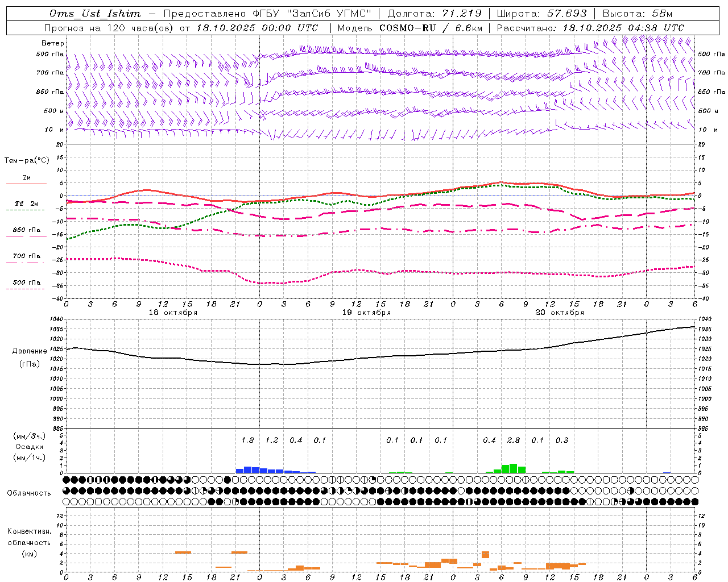The height and width of the screenshot is (582, 728).
Task: Click the "850 гПа" temperature legend entry
Action: pos(27,230)
